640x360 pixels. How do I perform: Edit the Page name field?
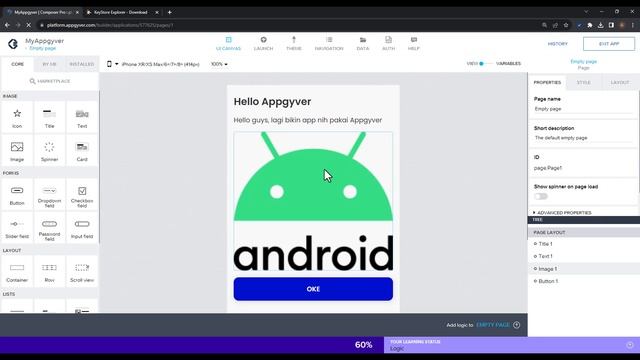[583, 109]
